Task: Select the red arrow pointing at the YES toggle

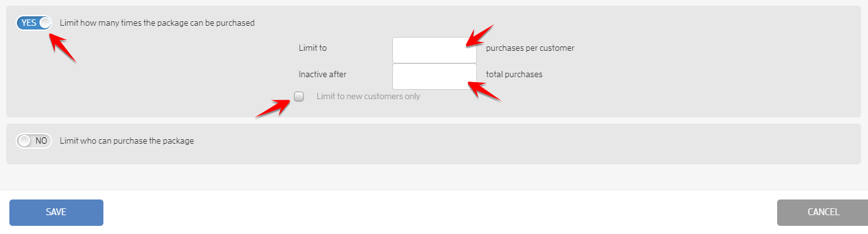Action: 63,49
